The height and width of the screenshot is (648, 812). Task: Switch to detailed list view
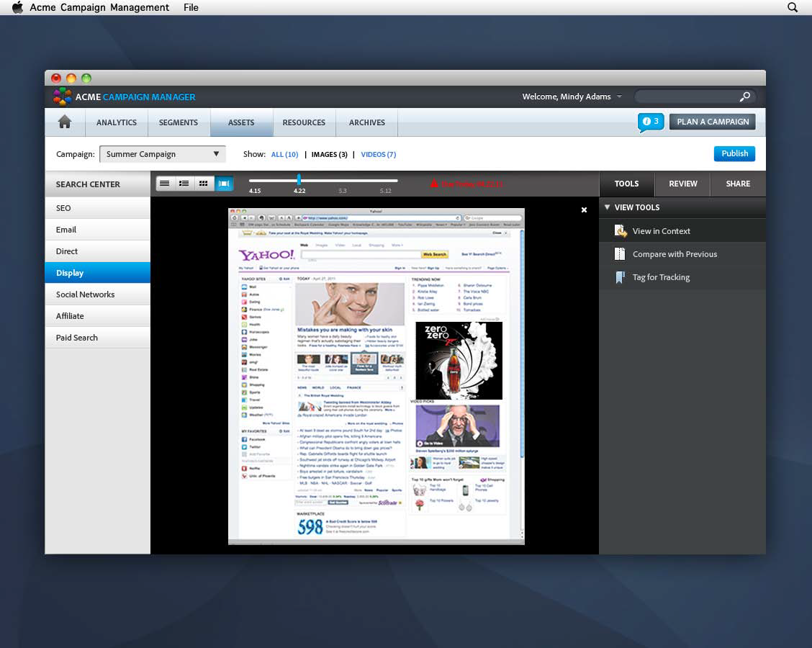click(x=184, y=184)
